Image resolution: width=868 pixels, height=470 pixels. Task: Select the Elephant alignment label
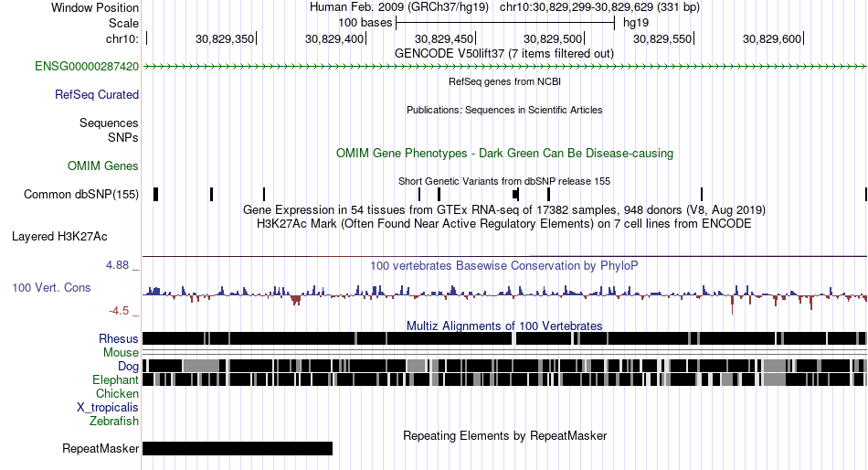coord(115,380)
